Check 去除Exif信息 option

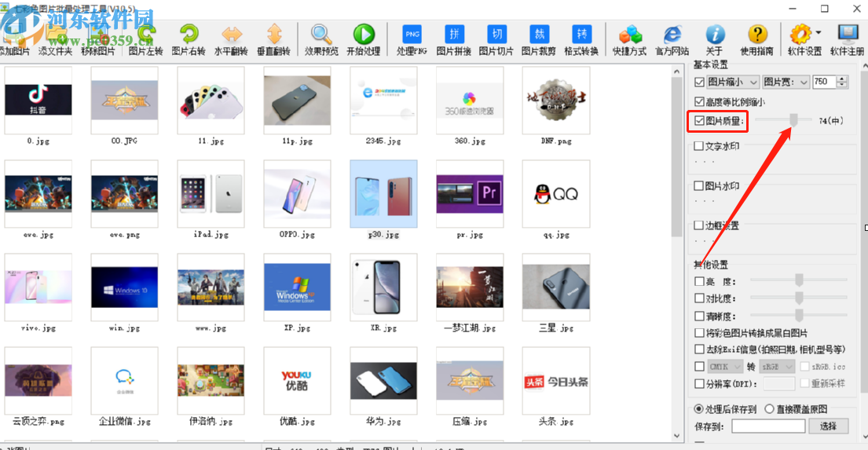click(x=699, y=349)
